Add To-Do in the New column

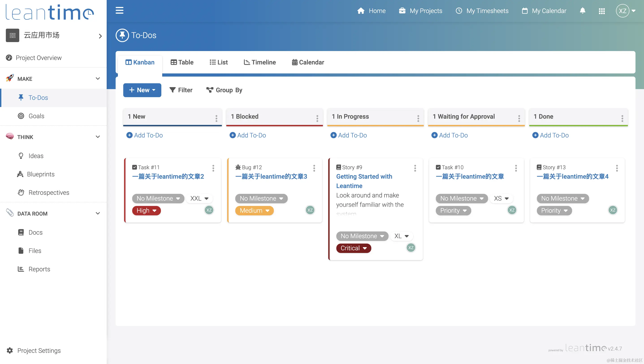coord(145,135)
